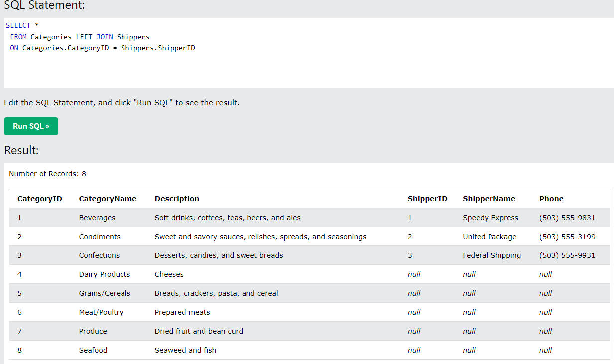Click the Number of Records: 8 text
Viewport: 614px width, 364px height.
47,174
